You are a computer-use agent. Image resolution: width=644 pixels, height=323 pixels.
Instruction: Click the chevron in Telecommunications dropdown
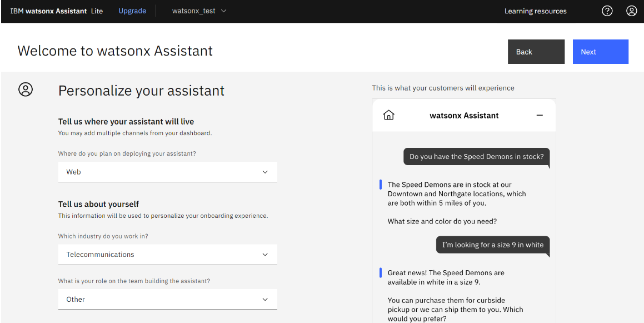tap(265, 255)
